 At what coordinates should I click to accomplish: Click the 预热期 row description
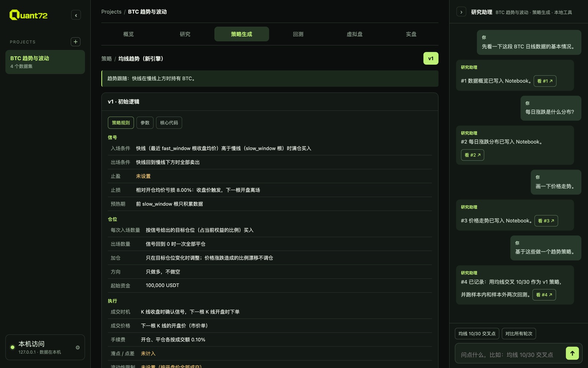tap(169, 204)
